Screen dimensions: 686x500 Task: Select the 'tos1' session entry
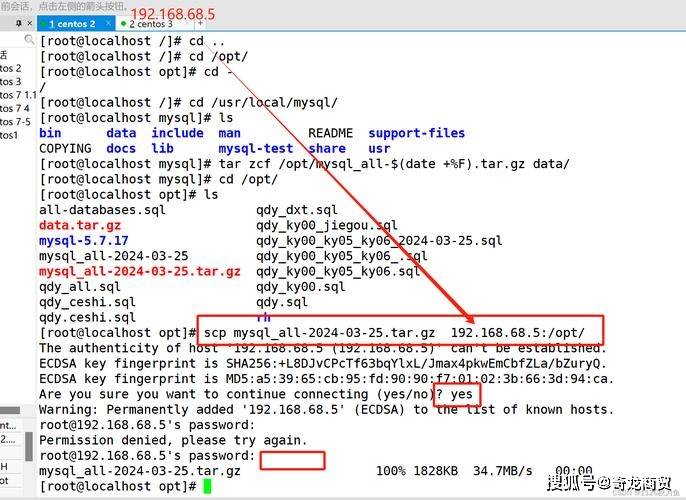click(x=9, y=135)
